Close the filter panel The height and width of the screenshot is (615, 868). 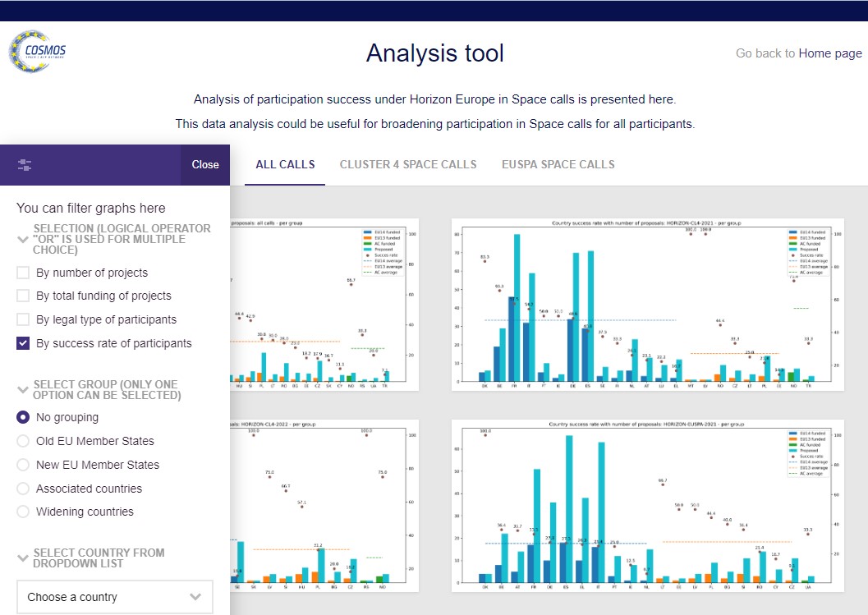205,165
